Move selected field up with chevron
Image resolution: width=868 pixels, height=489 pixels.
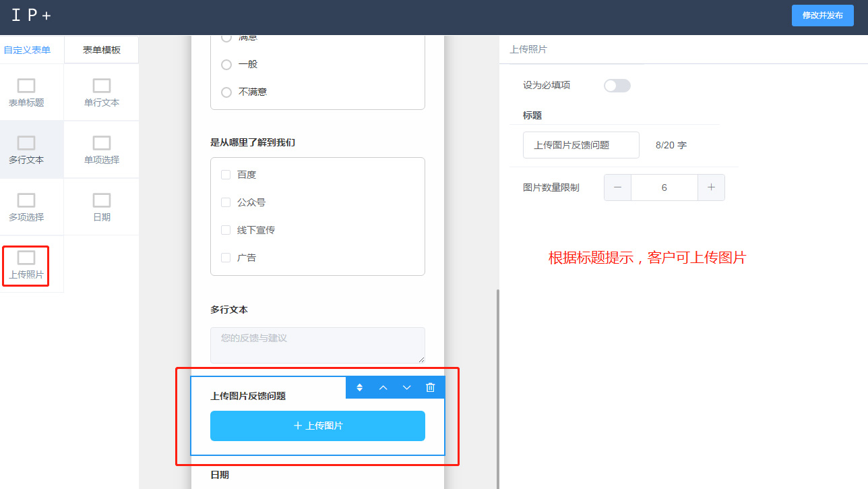point(383,387)
